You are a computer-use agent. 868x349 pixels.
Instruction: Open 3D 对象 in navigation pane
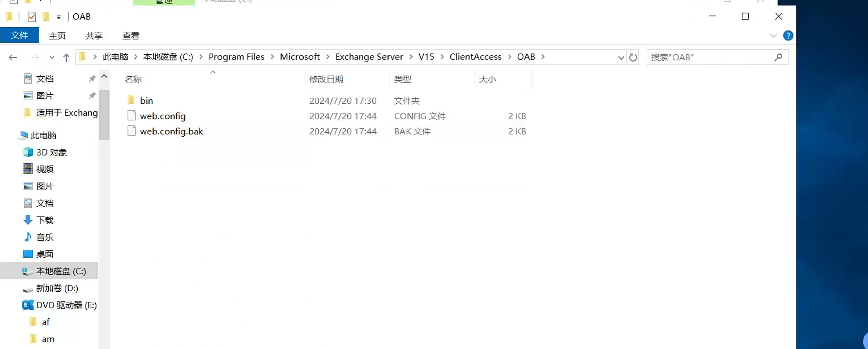(51, 153)
